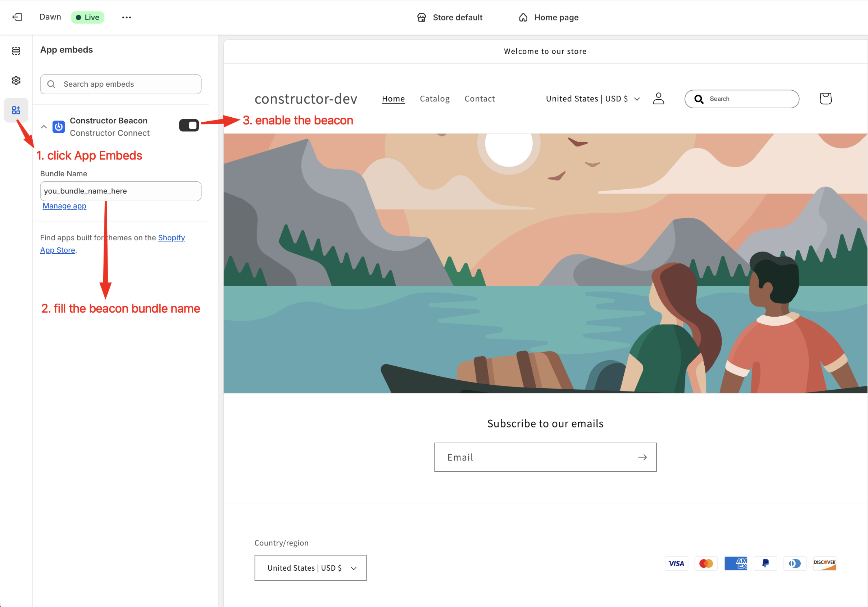Click the Search app embeds field
Image resolution: width=868 pixels, height=607 pixels.
[121, 84]
